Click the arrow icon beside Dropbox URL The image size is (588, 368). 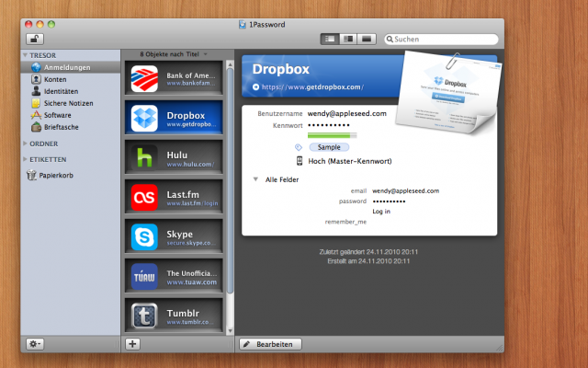pyautogui.click(x=255, y=86)
